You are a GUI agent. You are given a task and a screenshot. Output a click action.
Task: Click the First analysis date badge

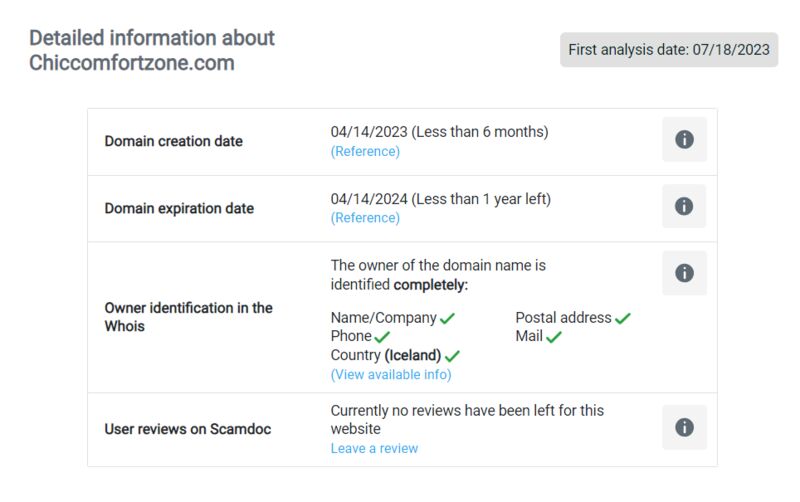pyautogui.click(x=669, y=50)
